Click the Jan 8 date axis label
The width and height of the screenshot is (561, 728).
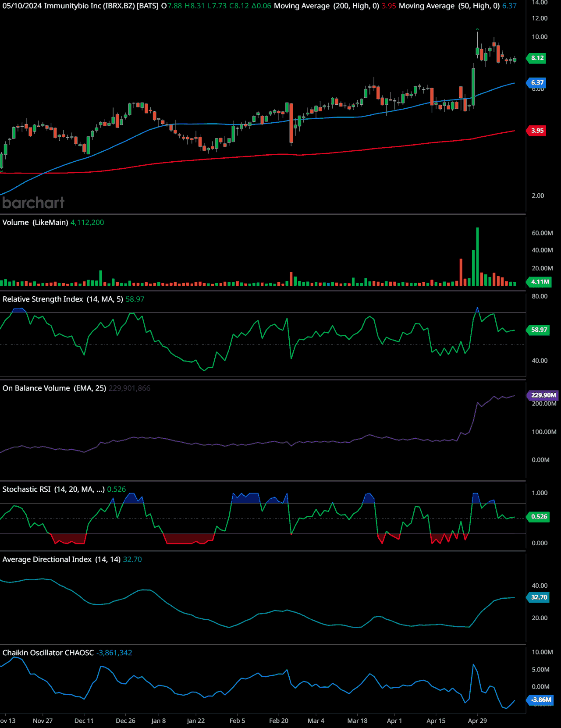click(x=159, y=721)
